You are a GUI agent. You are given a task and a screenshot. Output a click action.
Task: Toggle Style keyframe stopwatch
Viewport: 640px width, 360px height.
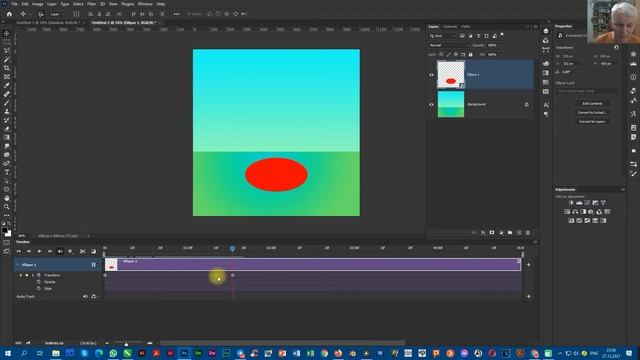(x=39, y=288)
